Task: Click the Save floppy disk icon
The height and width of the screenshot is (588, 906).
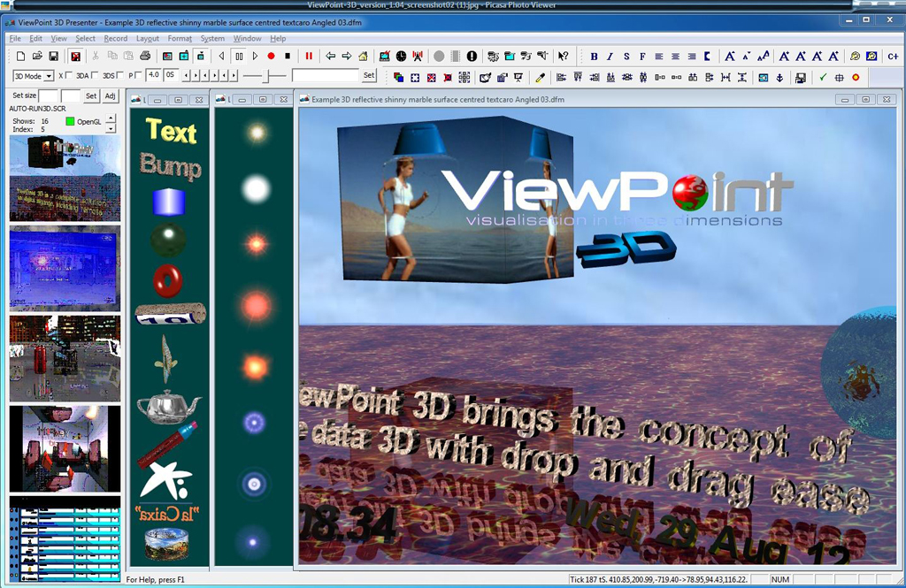Action: 54,57
